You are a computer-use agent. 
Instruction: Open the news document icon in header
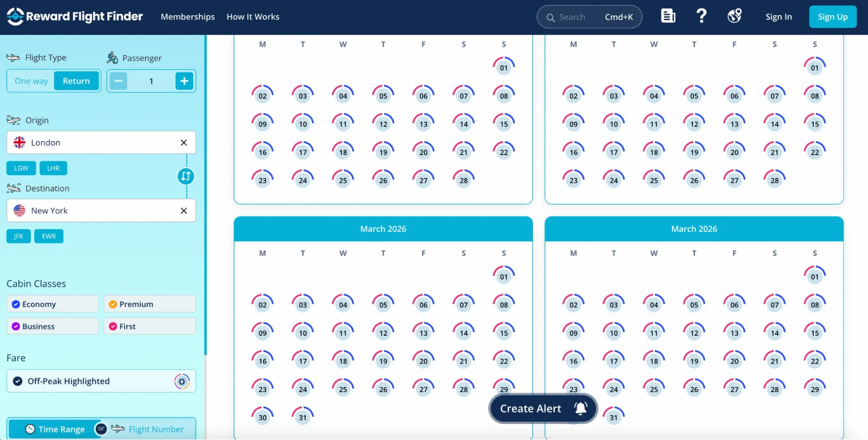[668, 16]
